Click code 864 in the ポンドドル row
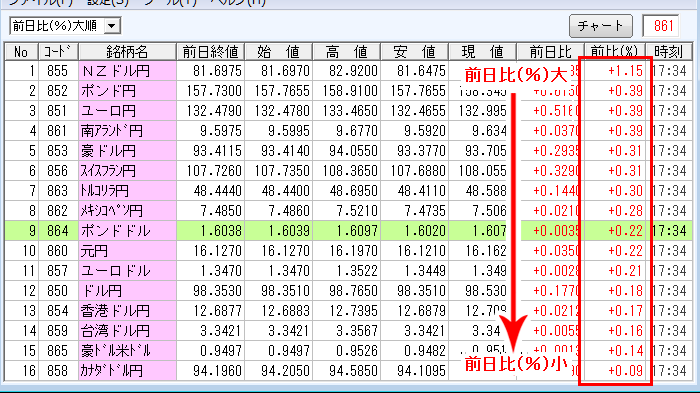Image resolution: width=700 pixels, height=393 pixels. (58, 231)
